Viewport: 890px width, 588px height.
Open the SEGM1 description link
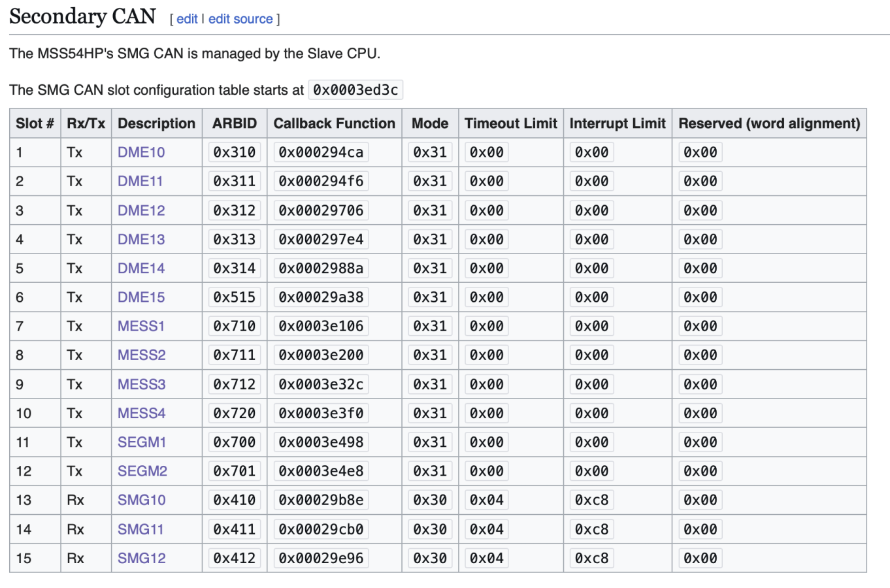coord(141,442)
